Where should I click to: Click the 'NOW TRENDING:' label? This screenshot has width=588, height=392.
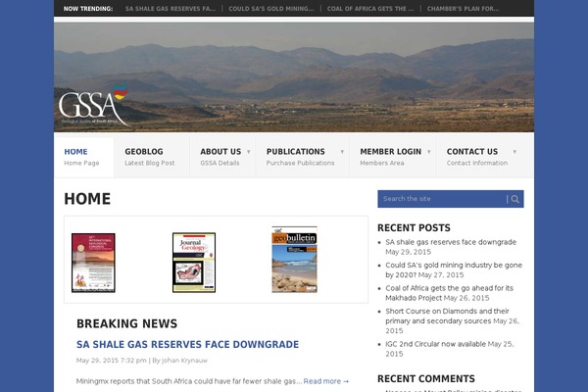click(x=88, y=9)
